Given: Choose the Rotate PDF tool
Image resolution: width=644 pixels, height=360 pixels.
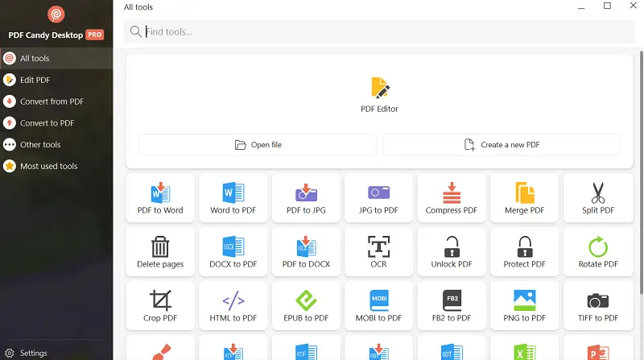Looking at the screenshot, I should point(598,251).
